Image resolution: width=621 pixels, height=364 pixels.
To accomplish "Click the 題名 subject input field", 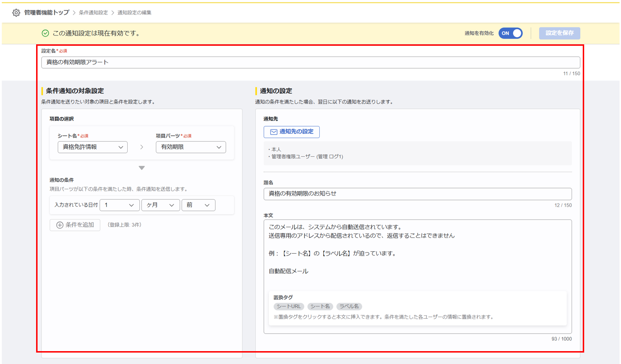I will point(417,194).
